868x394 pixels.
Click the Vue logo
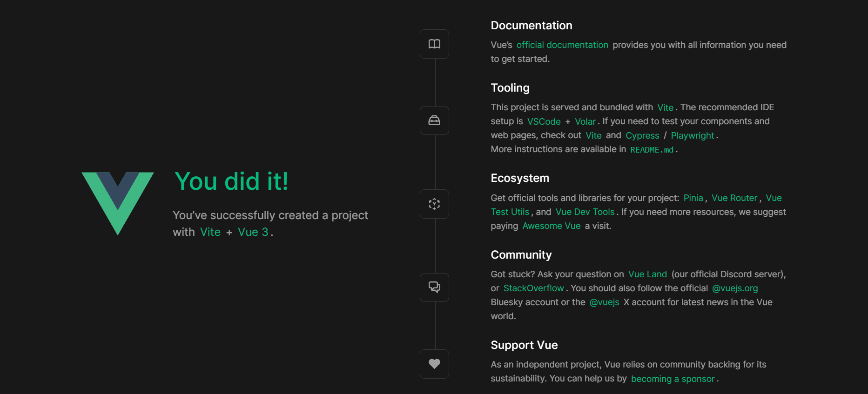tap(118, 203)
